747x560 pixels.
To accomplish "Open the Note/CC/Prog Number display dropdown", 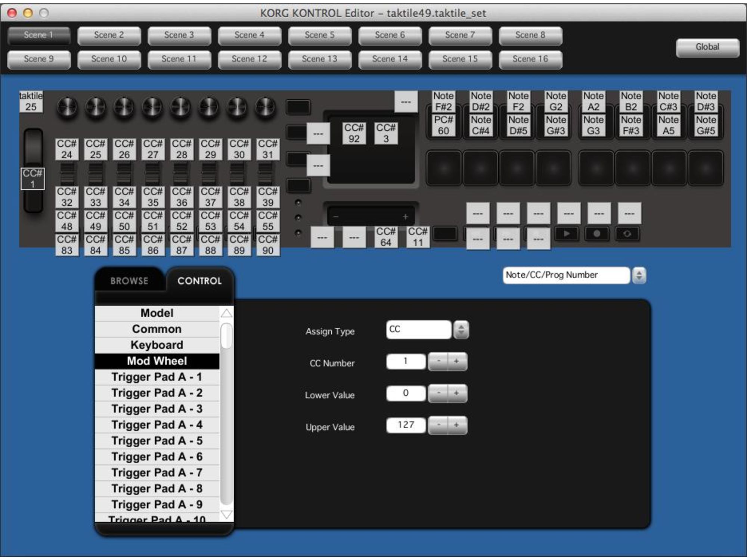I will point(566,275).
